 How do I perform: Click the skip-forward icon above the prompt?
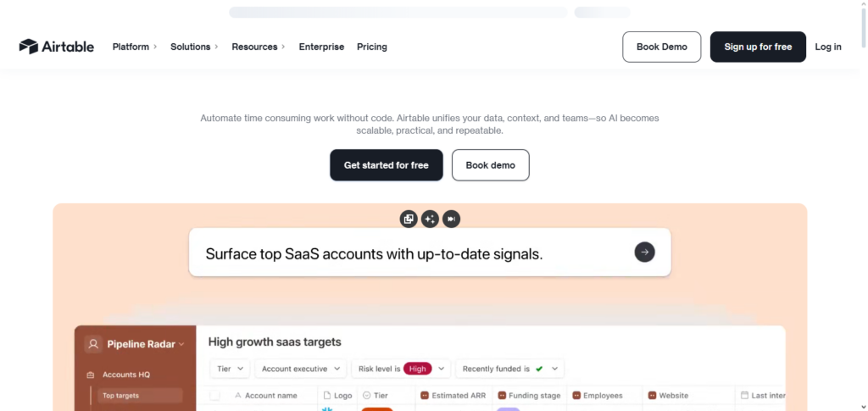click(452, 219)
